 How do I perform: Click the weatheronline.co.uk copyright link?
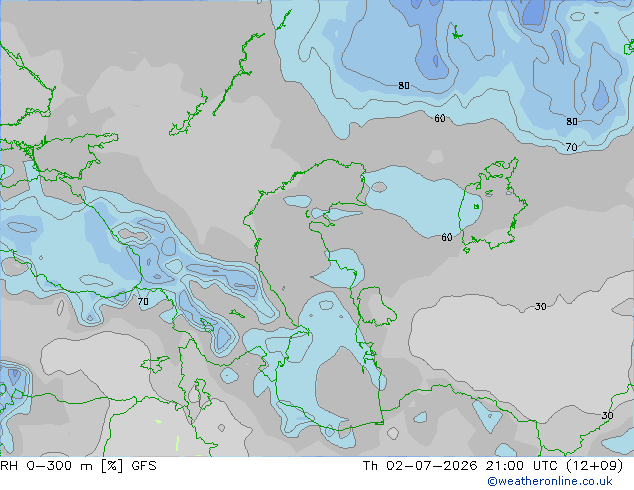click(x=550, y=481)
